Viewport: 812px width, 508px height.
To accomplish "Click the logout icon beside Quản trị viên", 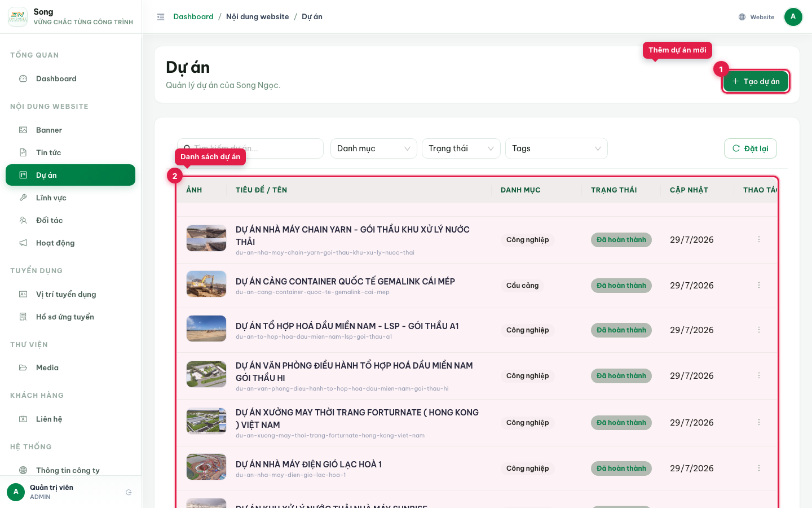I will 129,492.
